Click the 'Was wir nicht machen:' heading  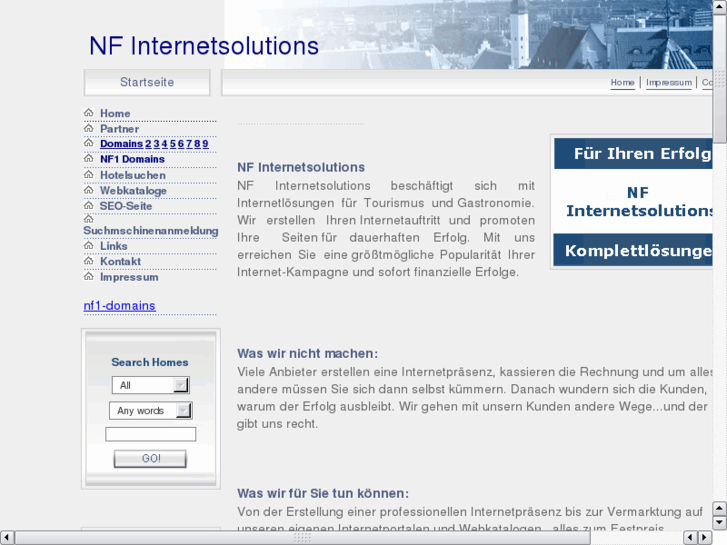click(x=307, y=353)
